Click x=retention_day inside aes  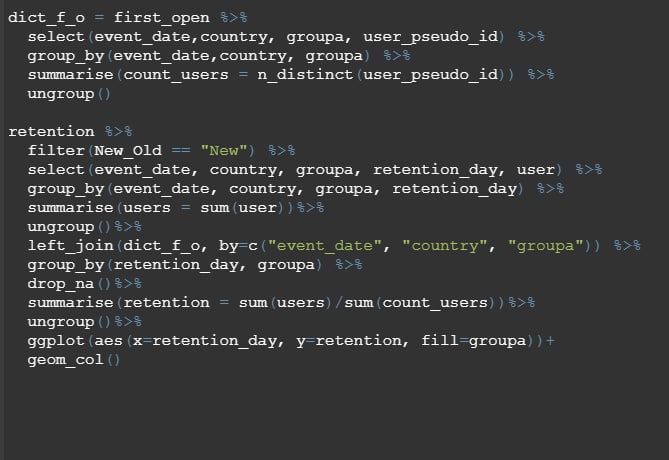205,341
